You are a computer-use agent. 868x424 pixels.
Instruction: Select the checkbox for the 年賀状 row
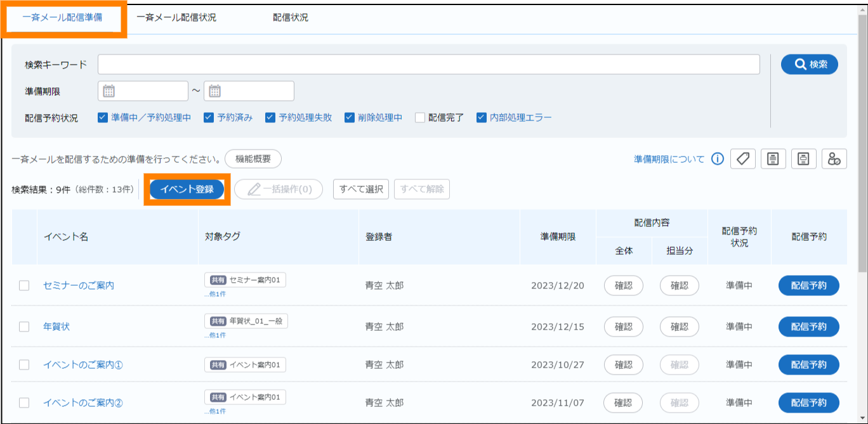pyautogui.click(x=24, y=327)
